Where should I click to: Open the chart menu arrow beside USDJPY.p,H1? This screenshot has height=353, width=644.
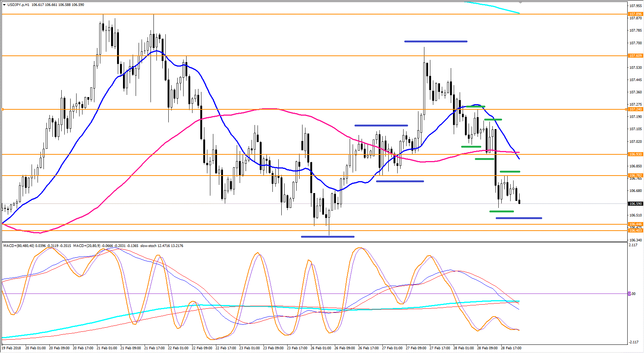(4, 5)
